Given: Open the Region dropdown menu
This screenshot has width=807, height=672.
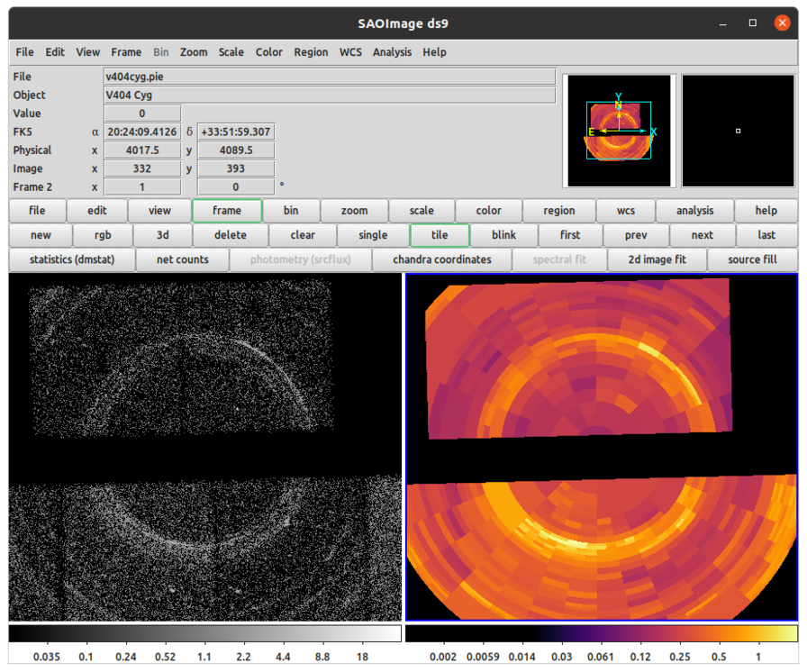Looking at the screenshot, I should coord(311,51).
